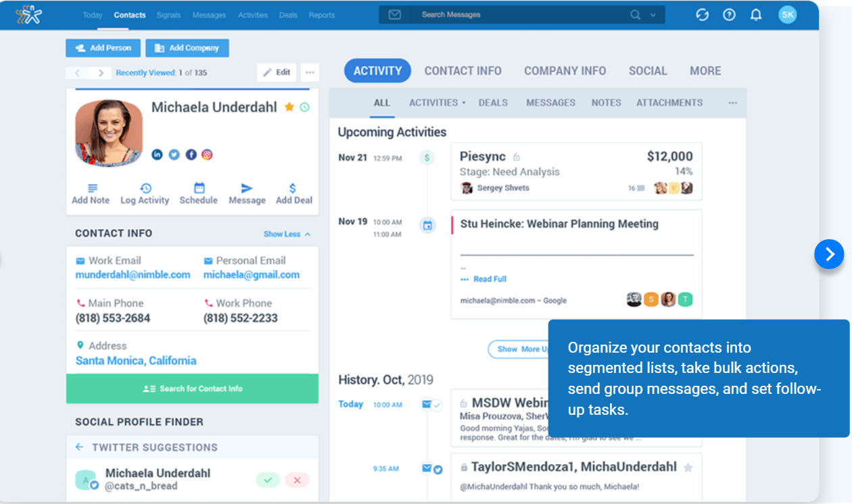The image size is (852, 504).
Task: Reject the @cats_n_bread Twitter suggestion
Action: tap(298, 480)
